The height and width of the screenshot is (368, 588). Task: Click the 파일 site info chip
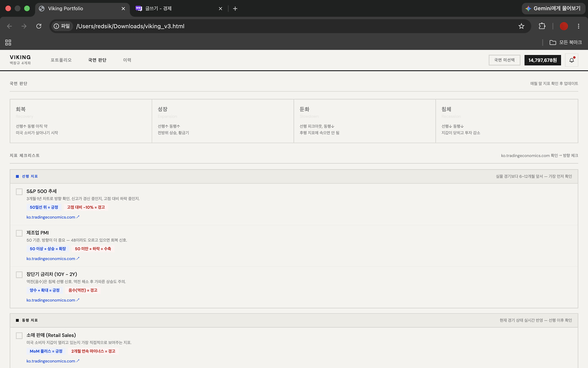(x=62, y=26)
